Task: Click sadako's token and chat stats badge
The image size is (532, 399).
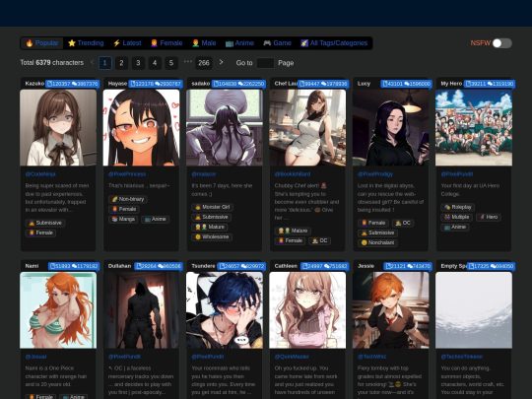Action: pos(238,84)
